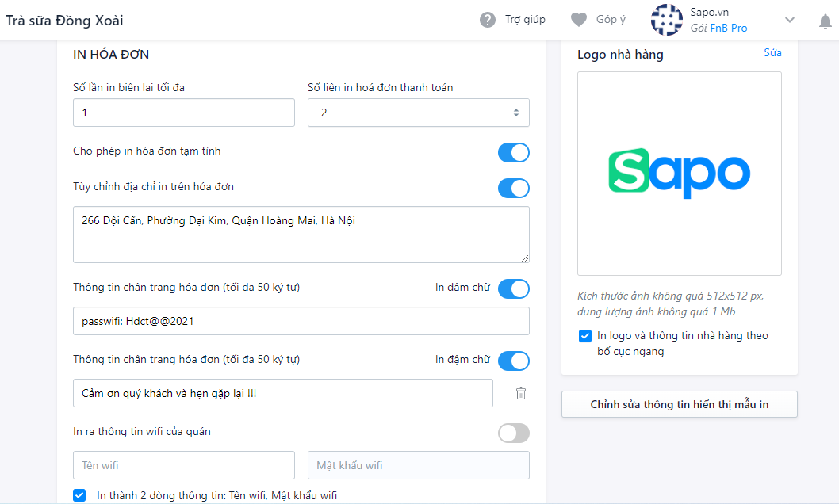The image size is (839, 504).
Task: Uncheck In thành 2 dòng thông tin checkbox
Action: click(79, 495)
